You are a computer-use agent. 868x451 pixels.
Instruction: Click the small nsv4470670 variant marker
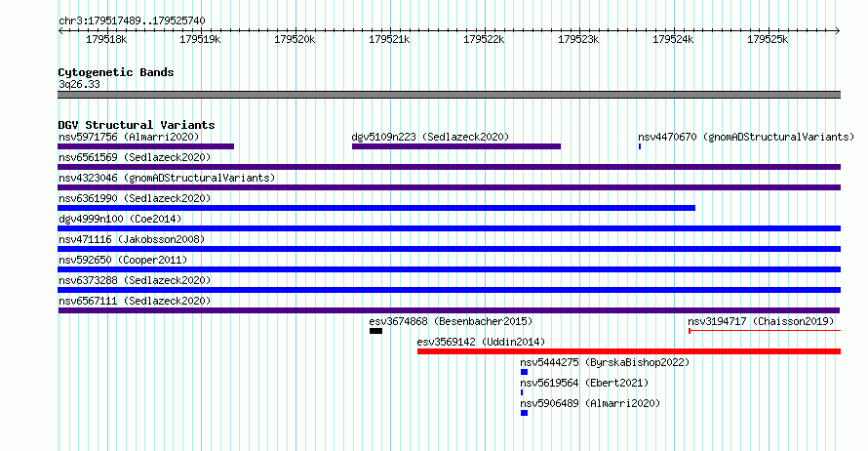click(x=640, y=146)
